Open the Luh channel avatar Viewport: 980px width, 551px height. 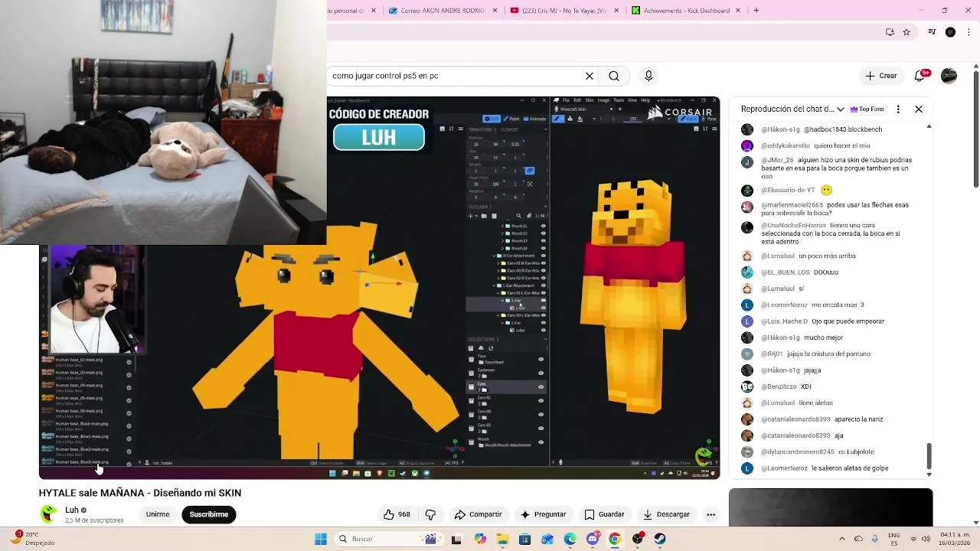49,514
